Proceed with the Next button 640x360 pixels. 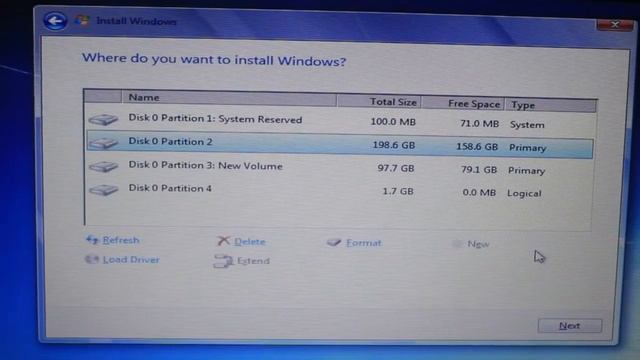[x=569, y=326]
